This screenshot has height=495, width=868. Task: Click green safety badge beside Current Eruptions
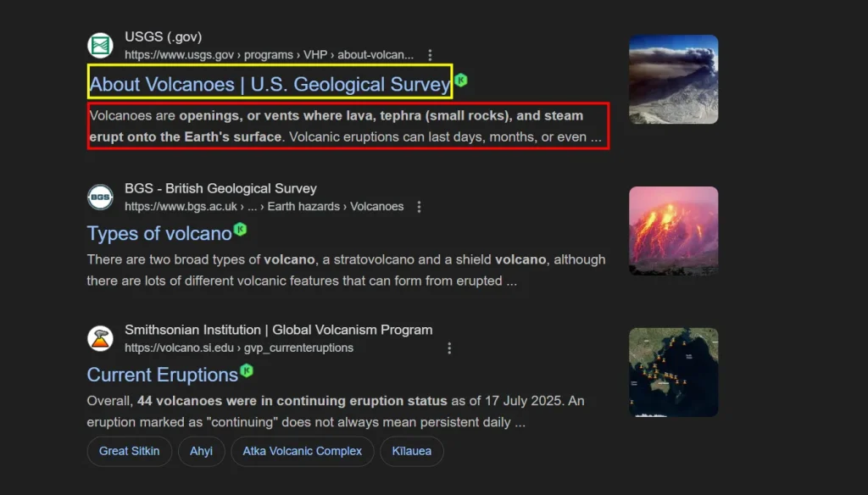click(247, 370)
